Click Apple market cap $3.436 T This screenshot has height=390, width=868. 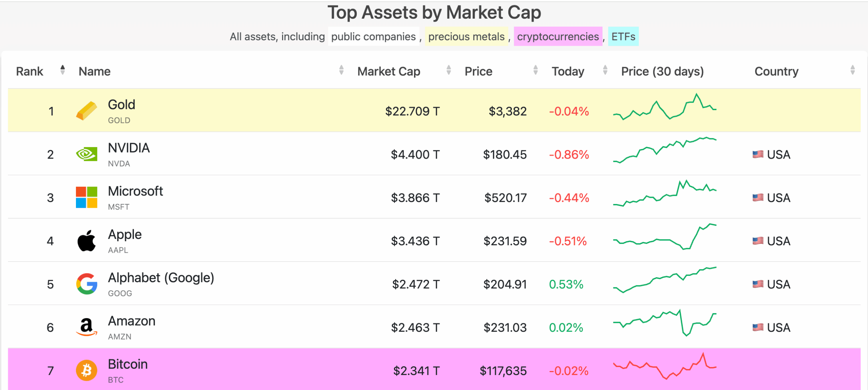[415, 241]
